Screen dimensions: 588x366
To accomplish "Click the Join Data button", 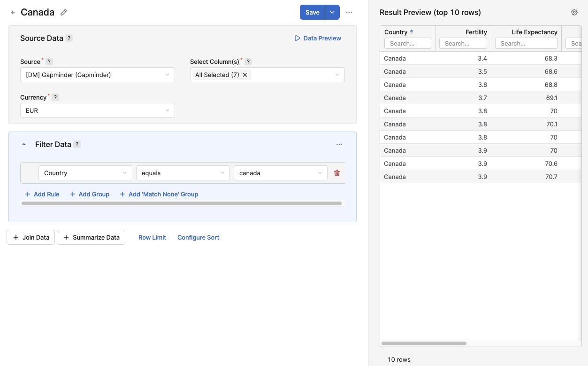I will 31,237.
